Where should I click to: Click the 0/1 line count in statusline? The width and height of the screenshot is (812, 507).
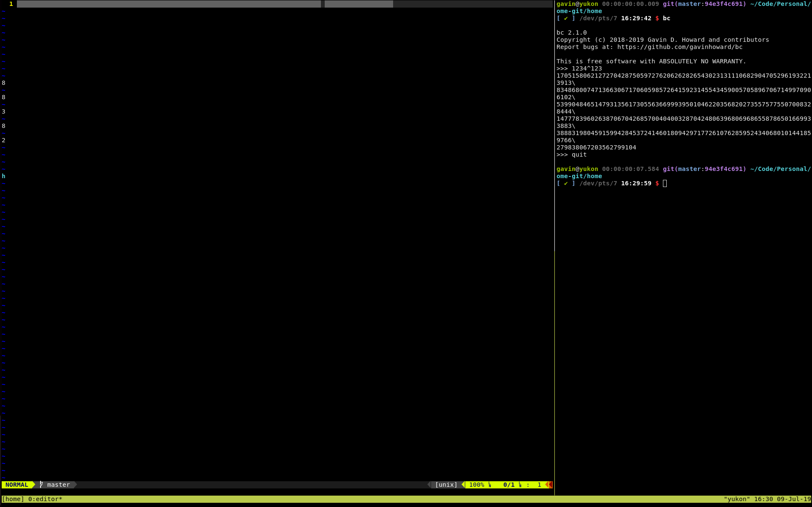509,485
